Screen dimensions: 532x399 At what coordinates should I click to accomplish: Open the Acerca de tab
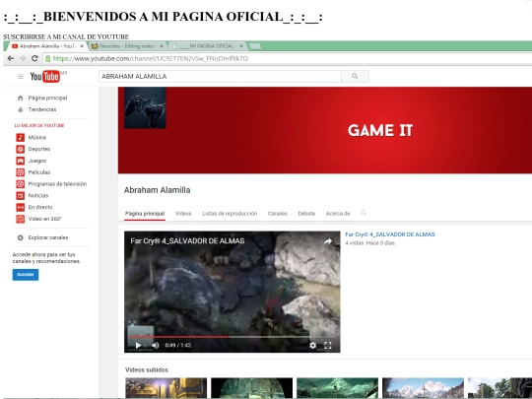point(338,214)
